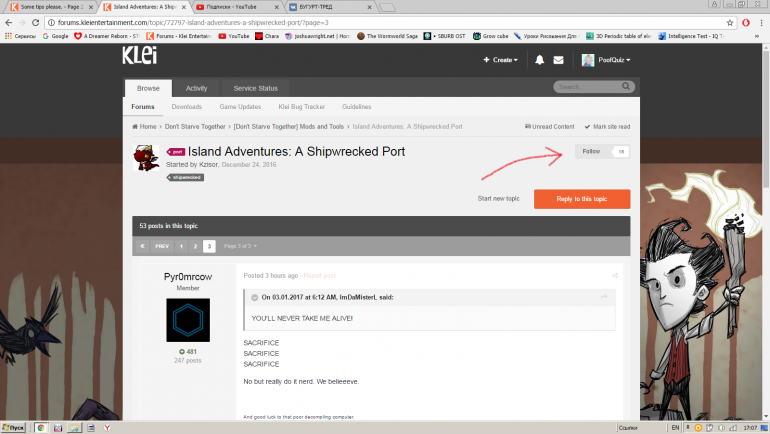
Task: Open the Forums - Klei Entertainment bookmark
Action: tap(179, 36)
